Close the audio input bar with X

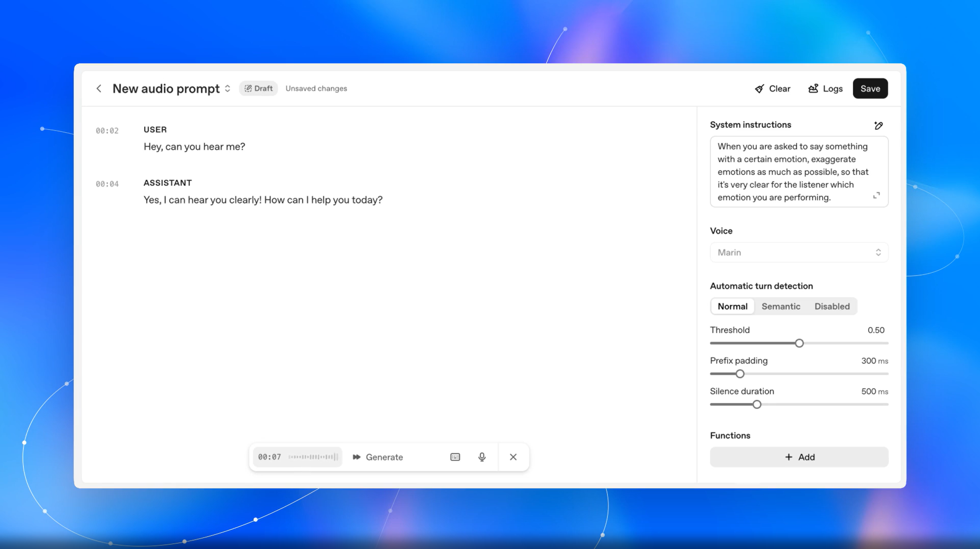pyautogui.click(x=513, y=457)
